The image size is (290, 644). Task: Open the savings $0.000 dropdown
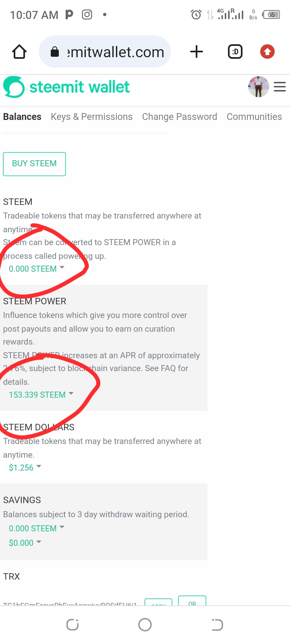[25, 543]
